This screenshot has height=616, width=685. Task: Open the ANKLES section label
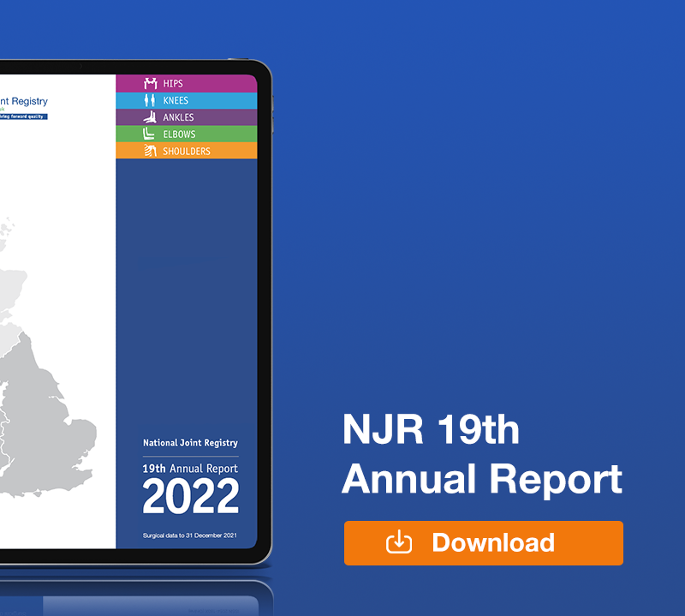click(x=178, y=117)
